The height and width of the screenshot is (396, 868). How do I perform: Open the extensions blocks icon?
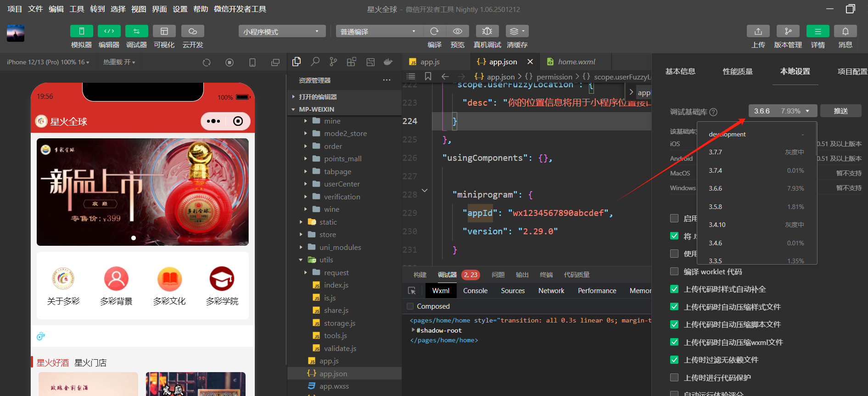[x=352, y=62]
